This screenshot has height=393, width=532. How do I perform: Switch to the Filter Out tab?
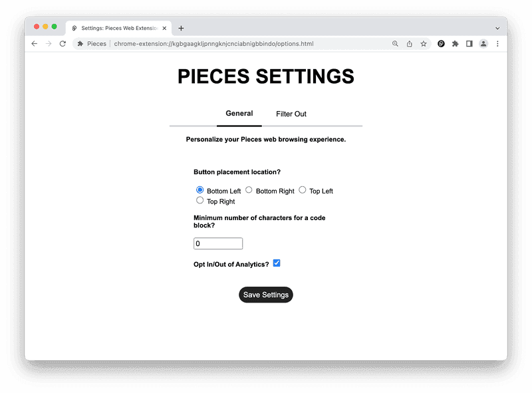[291, 114]
